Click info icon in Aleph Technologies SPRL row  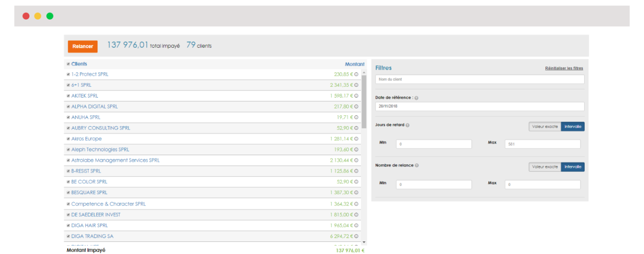(356, 150)
